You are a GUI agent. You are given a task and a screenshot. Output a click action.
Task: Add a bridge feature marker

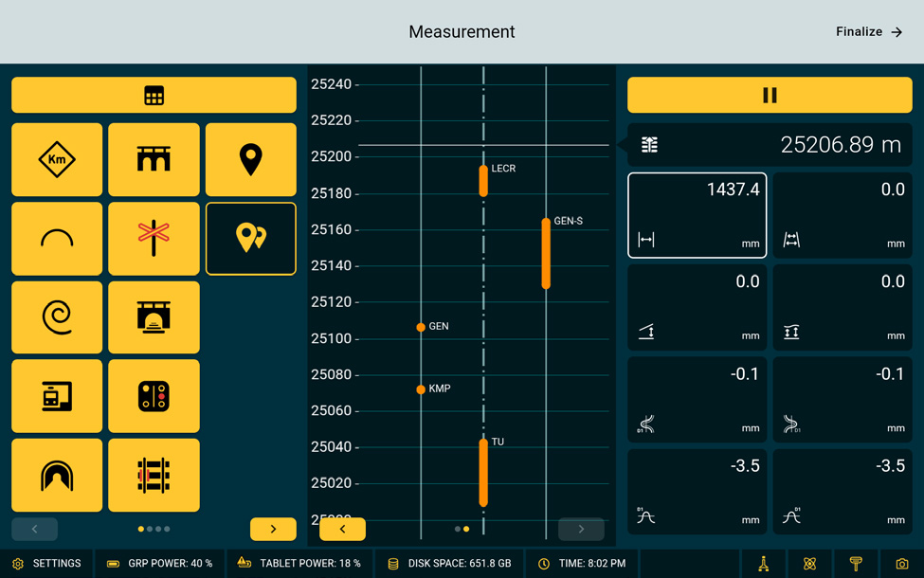pos(154,159)
